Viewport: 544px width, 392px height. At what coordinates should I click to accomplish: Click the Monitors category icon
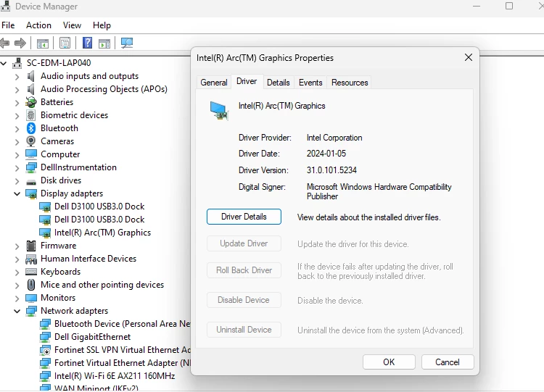(31, 298)
